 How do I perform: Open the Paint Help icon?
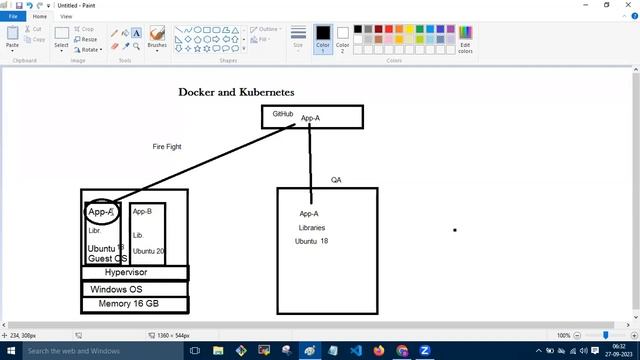click(x=635, y=16)
